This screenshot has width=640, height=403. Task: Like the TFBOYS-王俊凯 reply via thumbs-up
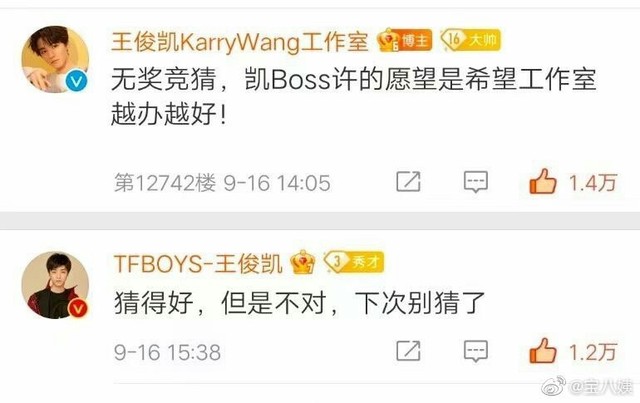(x=543, y=351)
